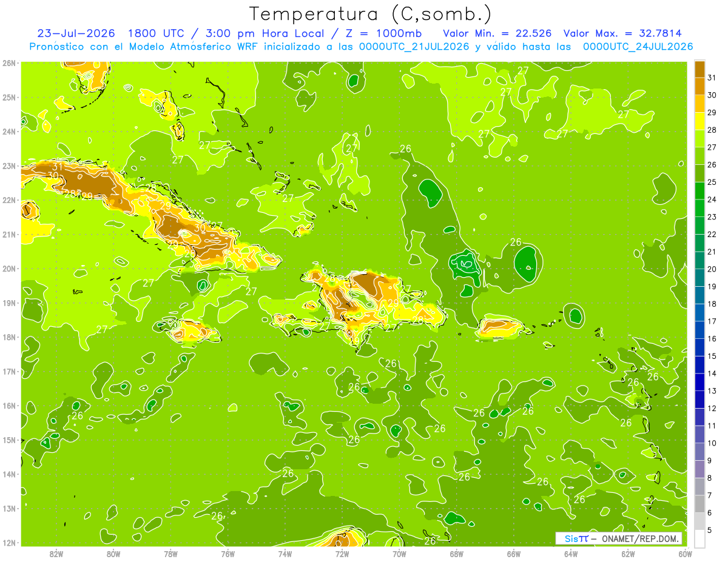Click the '26N' latitude axis label
The image size is (728, 562).
9,62
